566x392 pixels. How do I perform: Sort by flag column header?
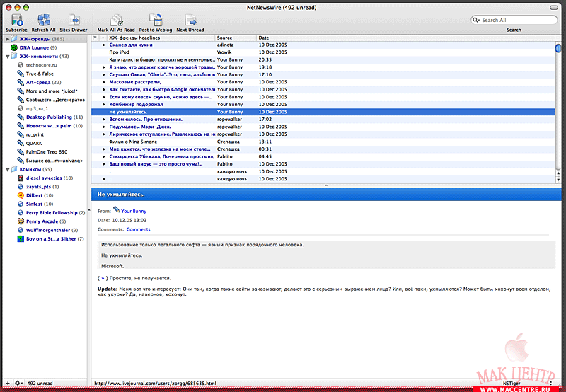pyautogui.click(x=95, y=38)
